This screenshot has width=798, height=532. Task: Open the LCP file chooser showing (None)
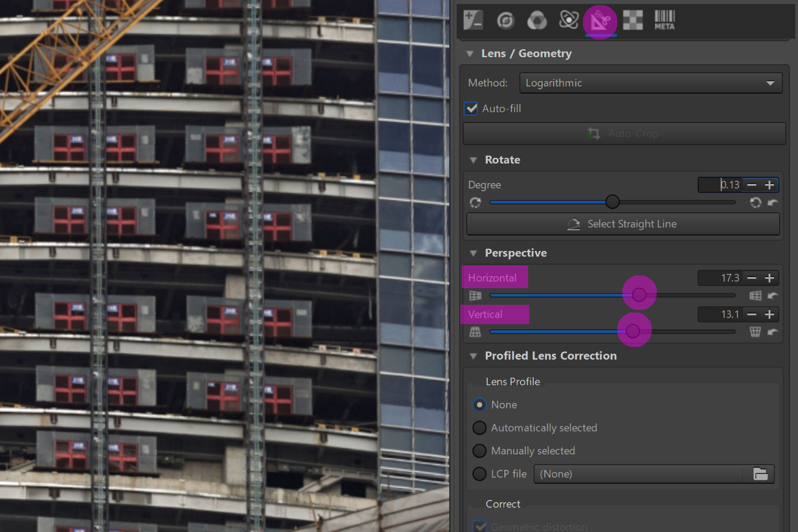(654, 474)
